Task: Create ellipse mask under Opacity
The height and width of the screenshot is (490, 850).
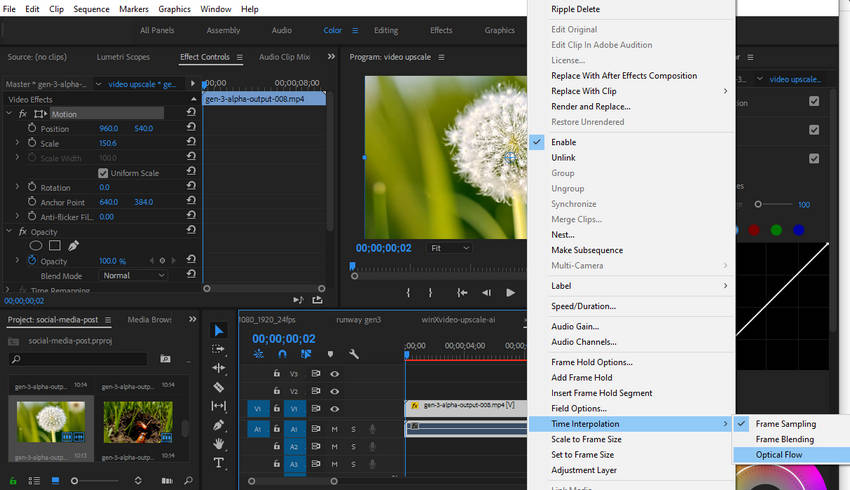Action: coord(36,246)
